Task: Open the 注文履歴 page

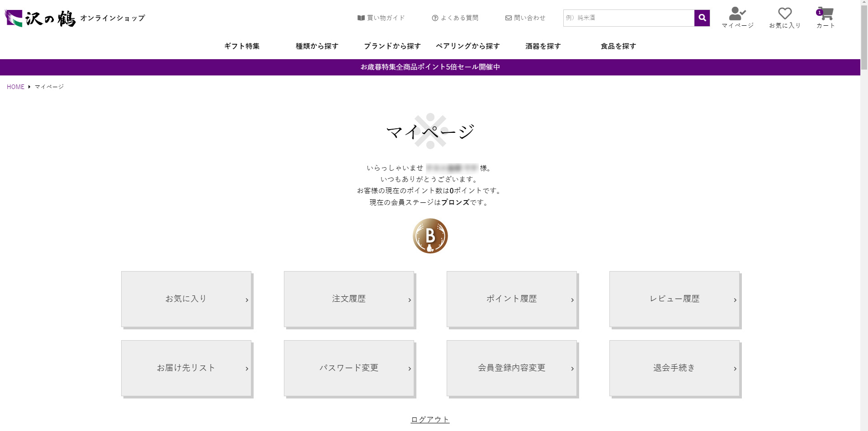Action: [349, 299]
